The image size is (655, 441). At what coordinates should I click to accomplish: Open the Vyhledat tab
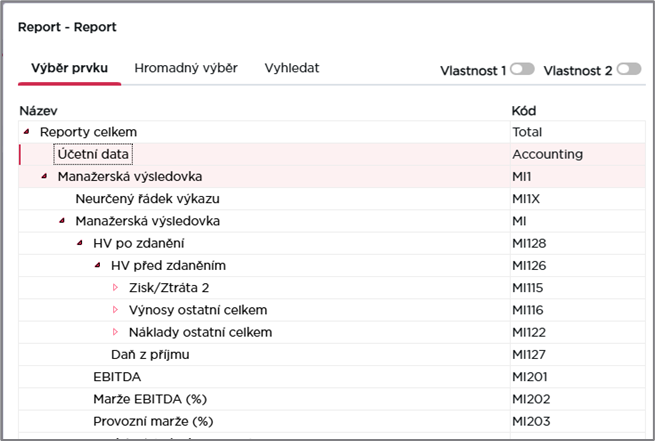[x=292, y=68]
